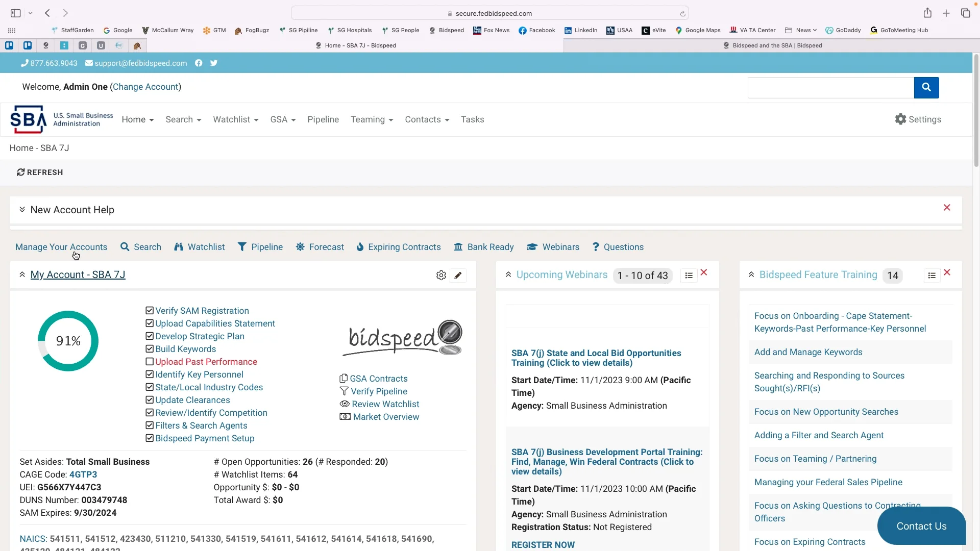This screenshot has height=551, width=980.
Task: Open the Pipeline menu item
Action: [323, 119]
